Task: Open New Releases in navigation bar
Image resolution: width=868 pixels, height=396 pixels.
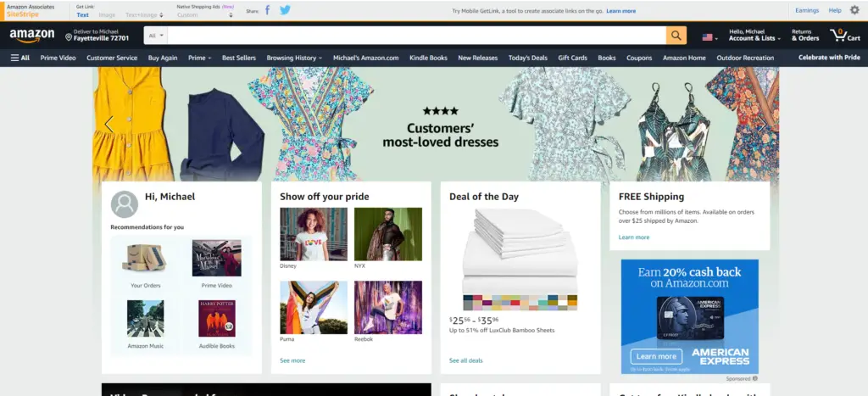Action: point(478,58)
